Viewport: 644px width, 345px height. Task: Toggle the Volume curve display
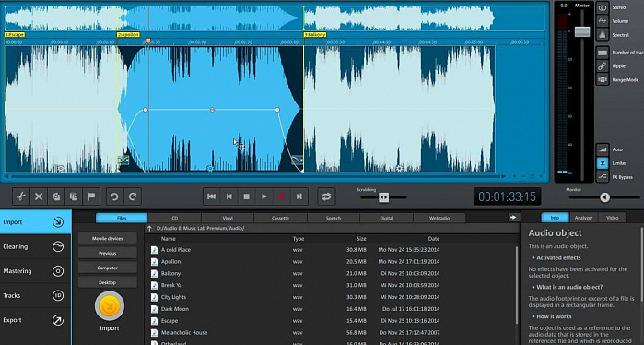[x=603, y=21]
